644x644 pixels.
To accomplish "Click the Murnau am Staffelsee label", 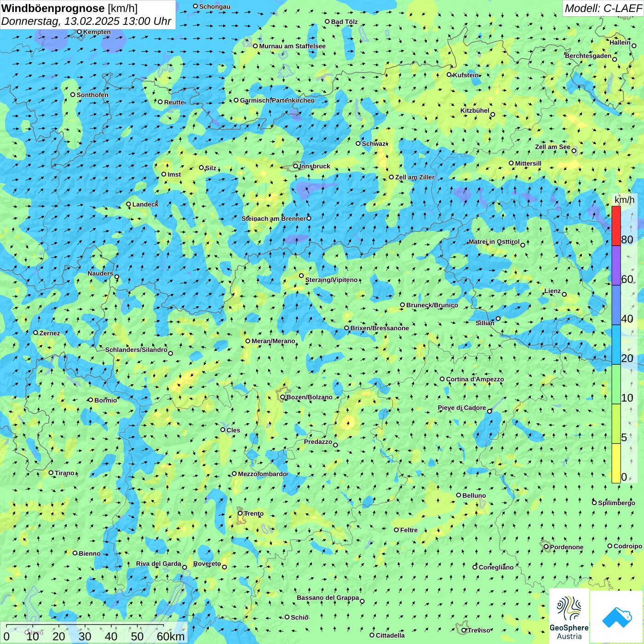I will pos(293,46).
